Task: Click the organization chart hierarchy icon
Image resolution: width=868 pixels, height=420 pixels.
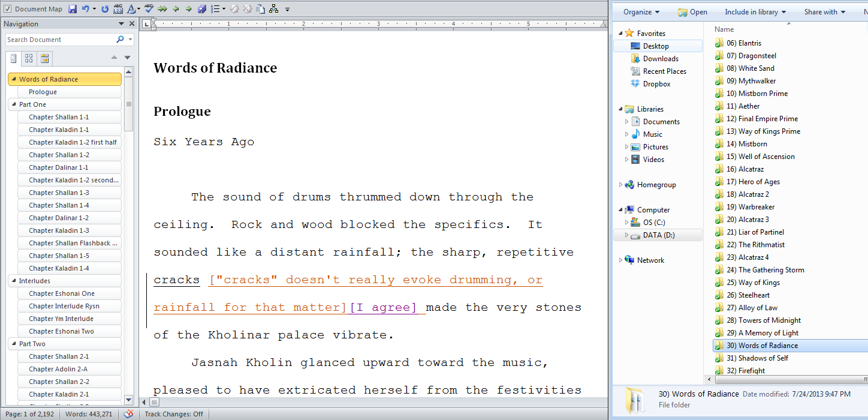Action: [x=274, y=9]
